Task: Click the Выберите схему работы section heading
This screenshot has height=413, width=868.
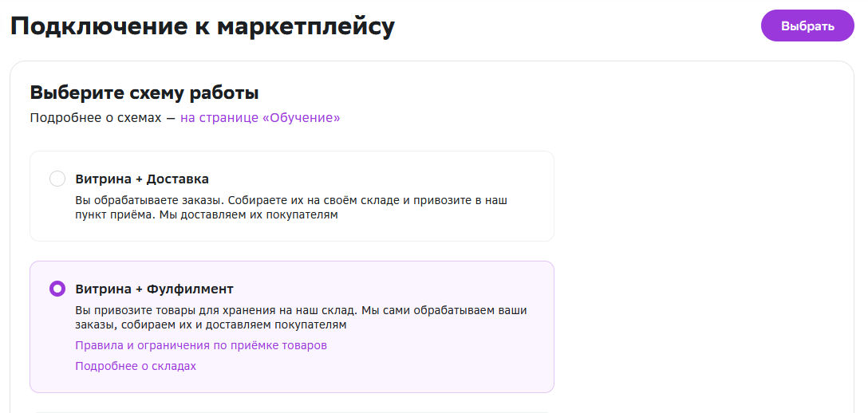Action: click(144, 92)
